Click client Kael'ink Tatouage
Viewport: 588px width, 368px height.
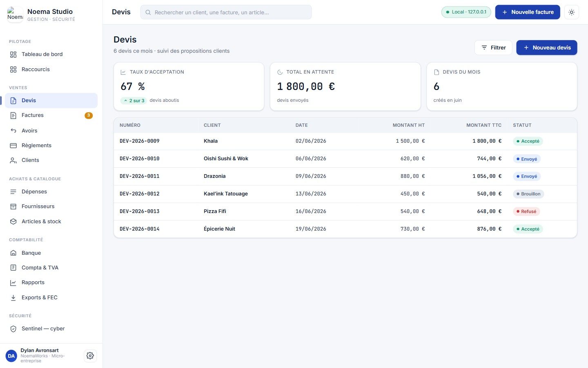[226, 194]
